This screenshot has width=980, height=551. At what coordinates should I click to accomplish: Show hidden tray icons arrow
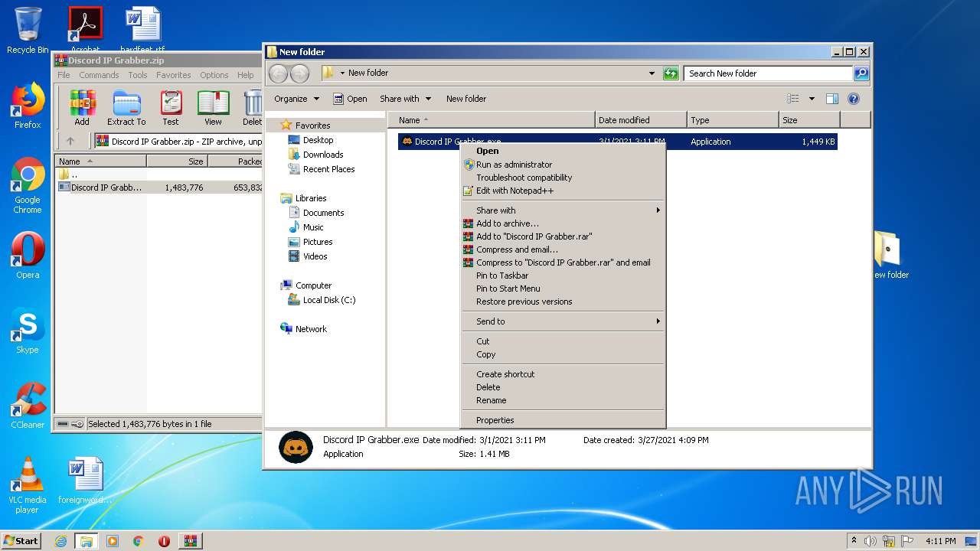(854, 541)
